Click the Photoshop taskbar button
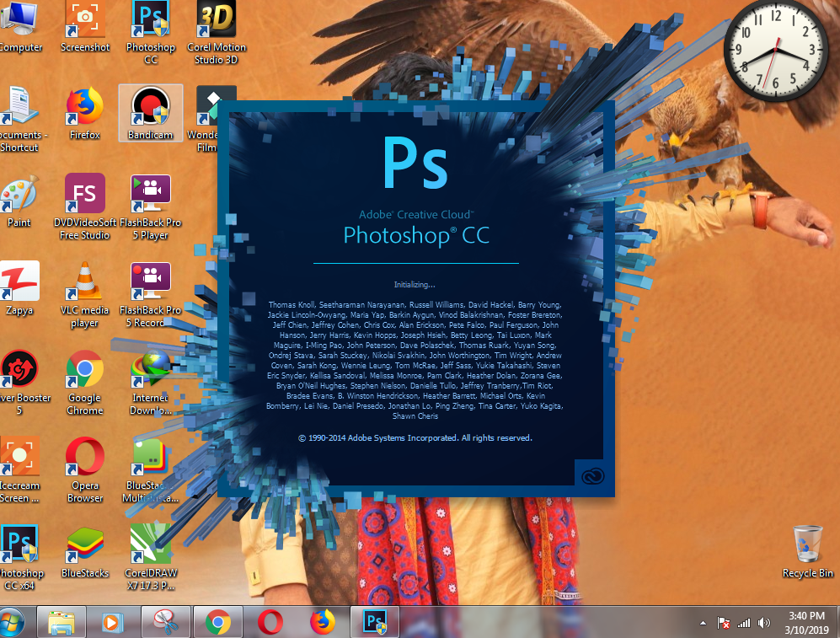The image size is (840, 638). coord(375,623)
